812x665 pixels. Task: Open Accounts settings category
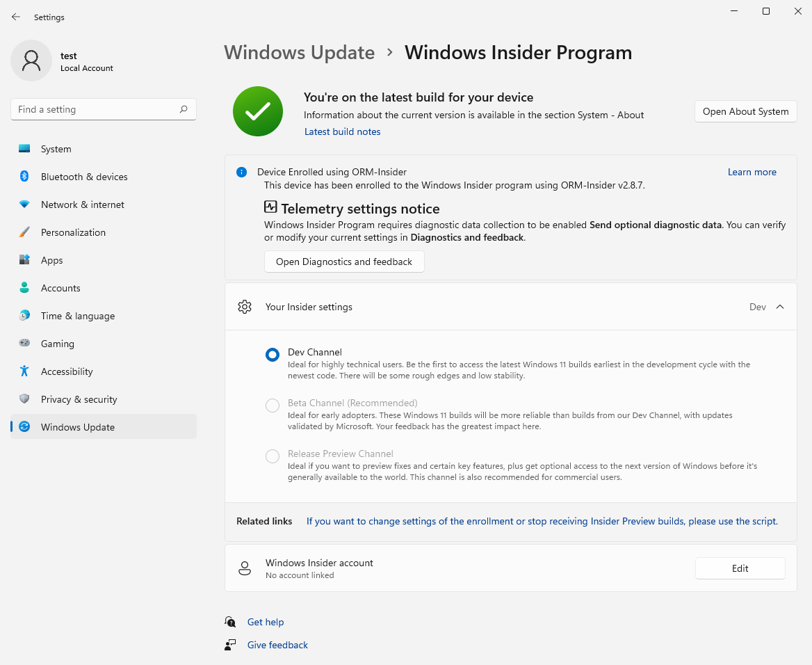coord(104,288)
